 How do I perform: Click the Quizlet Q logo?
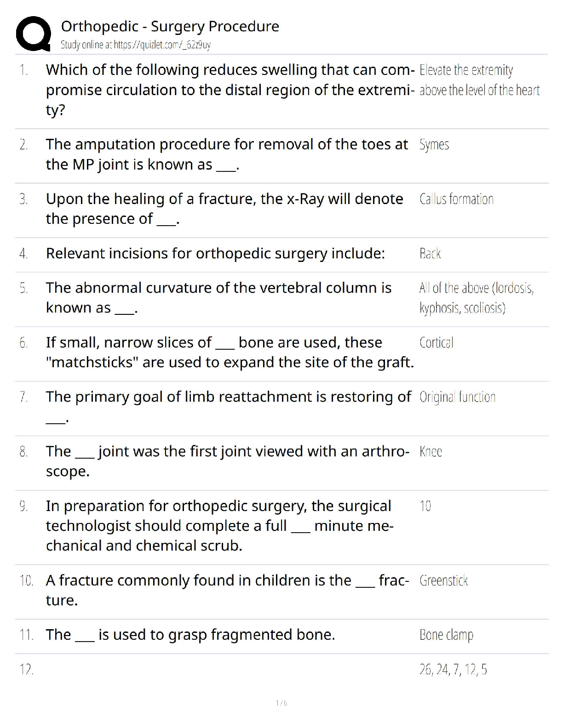click(33, 34)
